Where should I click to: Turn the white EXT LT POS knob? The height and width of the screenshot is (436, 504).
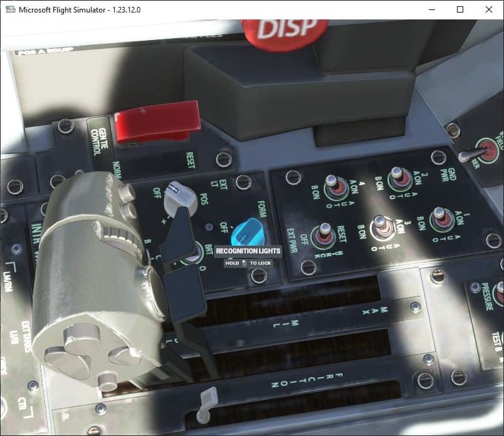tap(180, 199)
